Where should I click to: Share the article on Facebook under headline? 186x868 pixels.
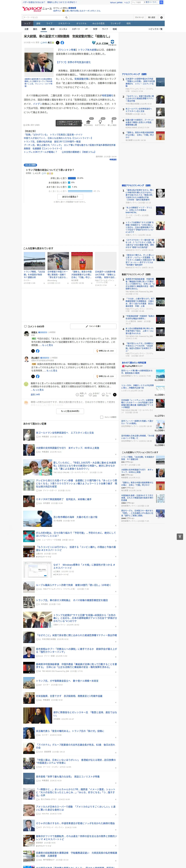pyautogui.click(x=62, y=43)
